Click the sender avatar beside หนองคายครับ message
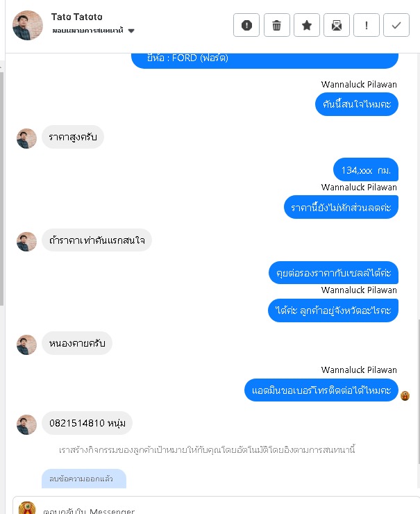The height and width of the screenshot is (514, 420). tap(26, 345)
